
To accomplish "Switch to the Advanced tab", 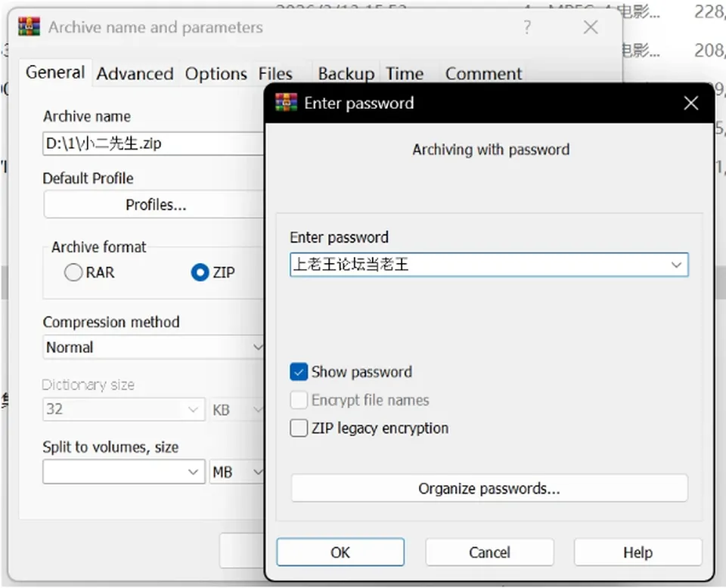I will 135,74.
